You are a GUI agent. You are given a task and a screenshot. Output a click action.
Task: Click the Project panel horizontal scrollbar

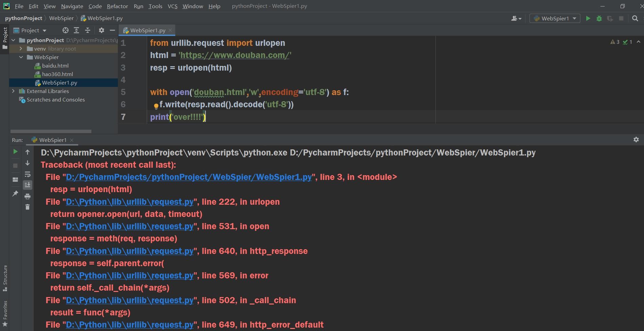[51, 131]
